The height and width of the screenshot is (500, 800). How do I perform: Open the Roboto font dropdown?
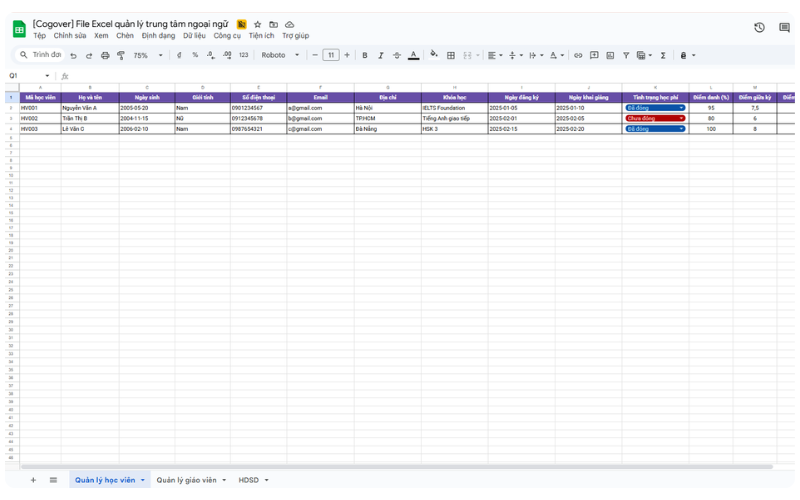[280, 56]
